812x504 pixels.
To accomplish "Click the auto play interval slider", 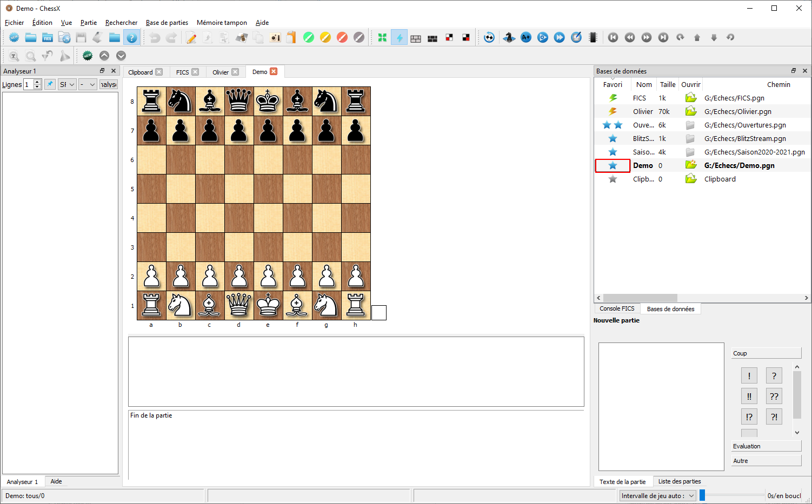I will (733, 495).
